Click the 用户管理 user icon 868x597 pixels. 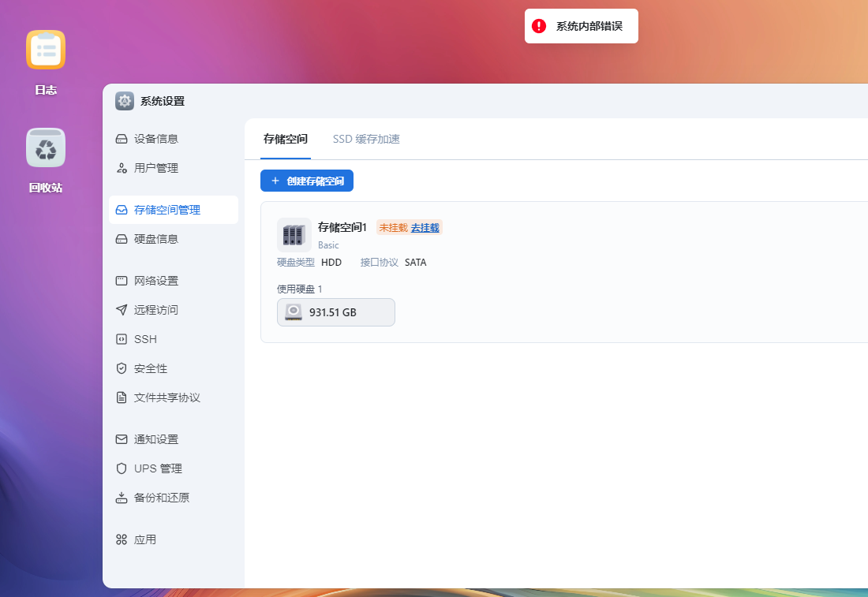pos(122,168)
